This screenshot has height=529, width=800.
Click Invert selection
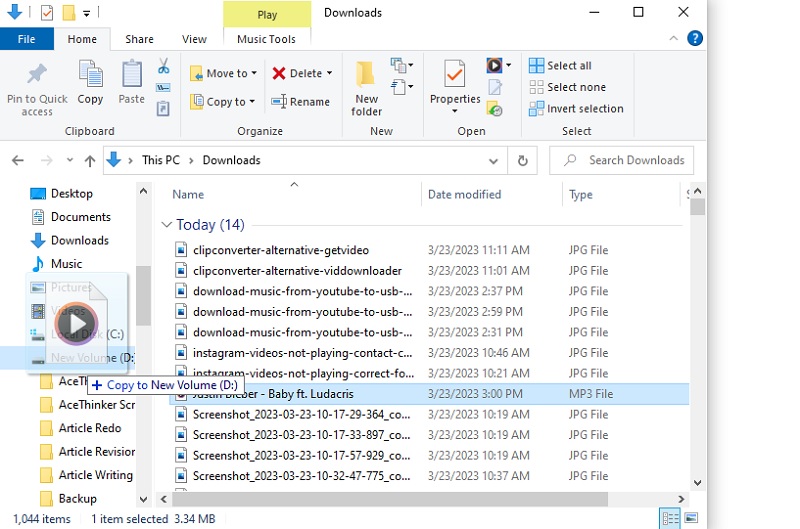pos(576,109)
